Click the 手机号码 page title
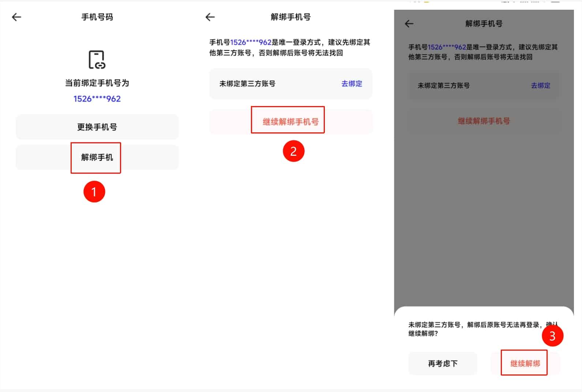582x392 pixels. click(x=97, y=17)
